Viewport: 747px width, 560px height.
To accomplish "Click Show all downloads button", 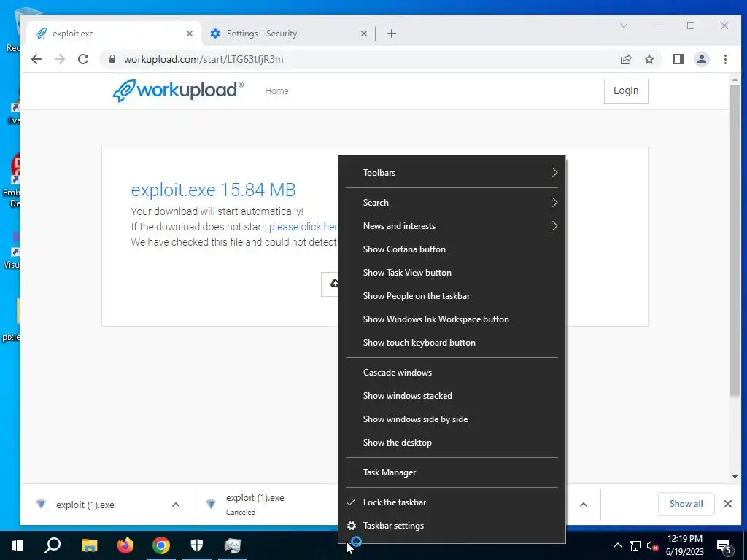I will pyautogui.click(x=686, y=504).
